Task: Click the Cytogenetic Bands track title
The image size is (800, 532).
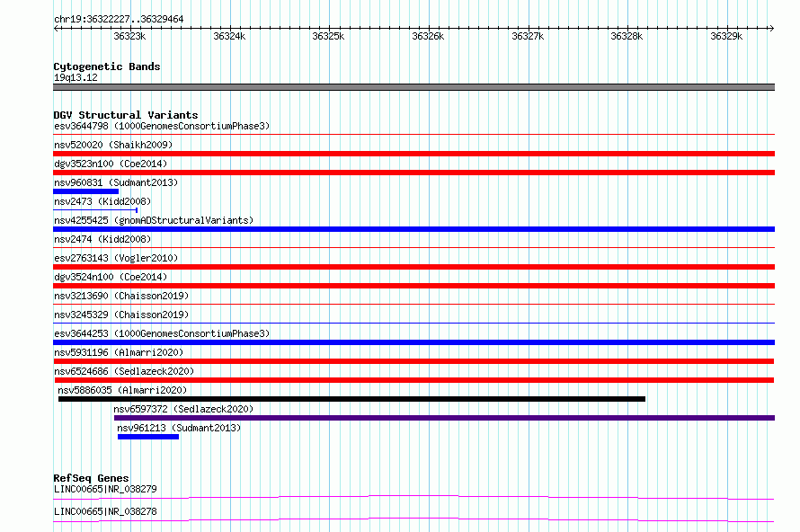Action: coord(107,66)
